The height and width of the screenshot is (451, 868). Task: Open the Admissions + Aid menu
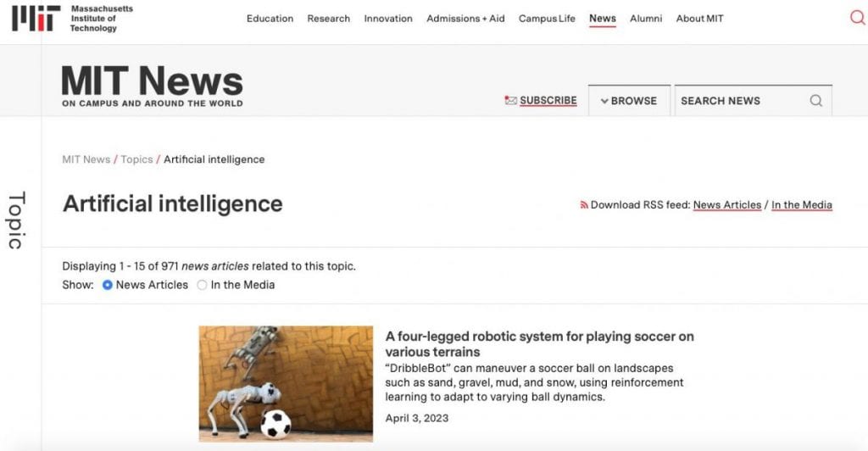click(x=465, y=19)
